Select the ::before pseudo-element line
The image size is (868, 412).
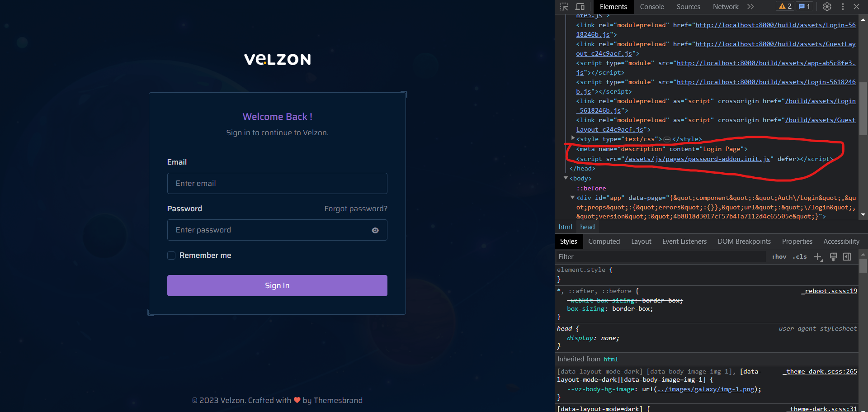click(591, 188)
